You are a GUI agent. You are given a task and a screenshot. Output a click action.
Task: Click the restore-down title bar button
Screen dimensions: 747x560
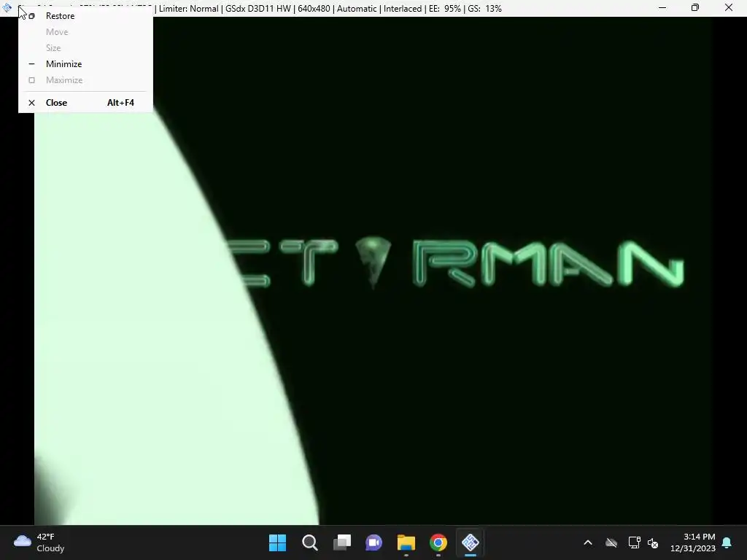695,7
